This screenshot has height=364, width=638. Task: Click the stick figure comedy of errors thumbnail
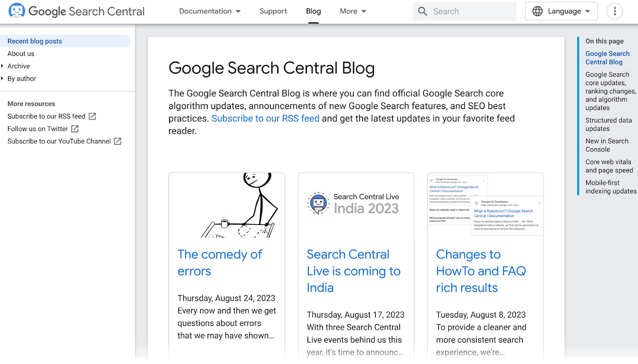point(227,205)
